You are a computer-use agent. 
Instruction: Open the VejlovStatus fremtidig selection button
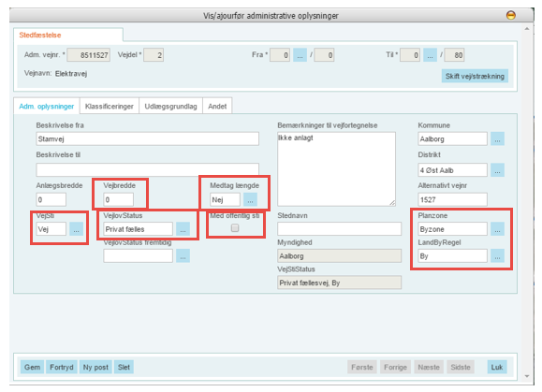point(183,256)
